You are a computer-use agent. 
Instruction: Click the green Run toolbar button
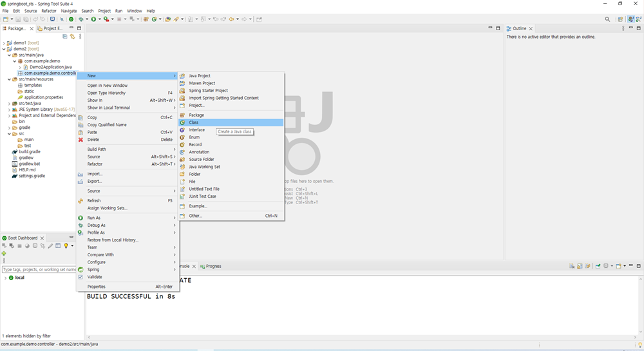pos(93,19)
